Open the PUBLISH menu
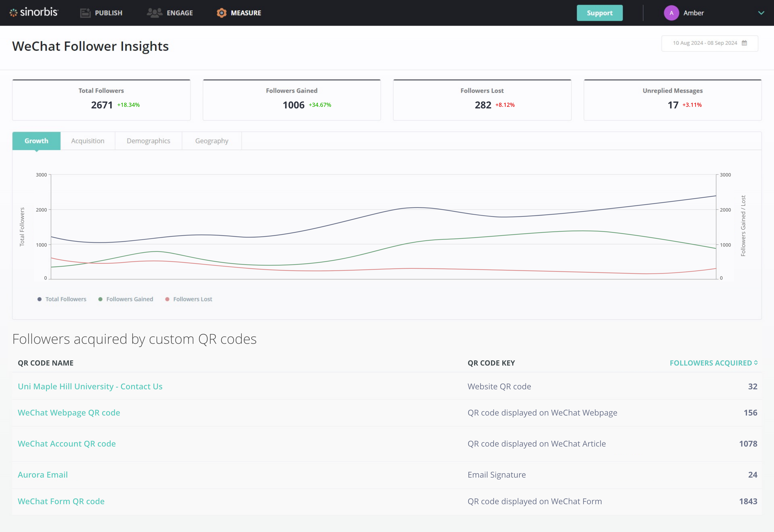The height and width of the screenshot is (532, 774). tap(101, 13)
